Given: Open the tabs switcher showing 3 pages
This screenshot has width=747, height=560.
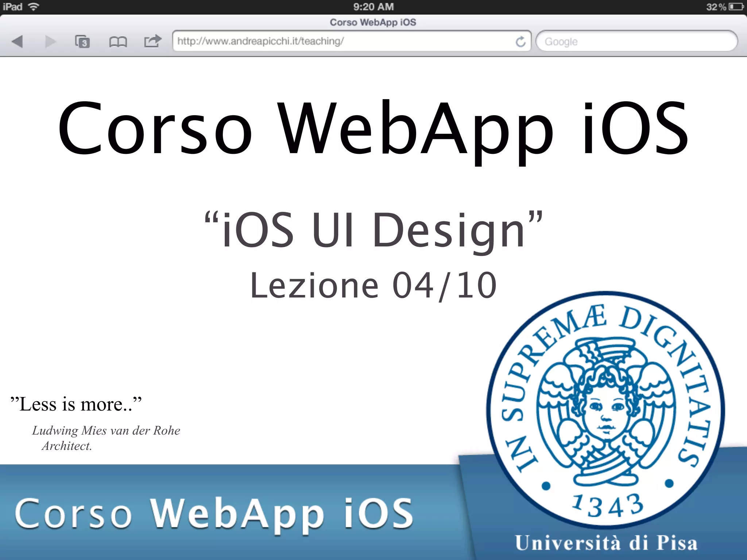Looking at the screenshot, I should 82,42.
